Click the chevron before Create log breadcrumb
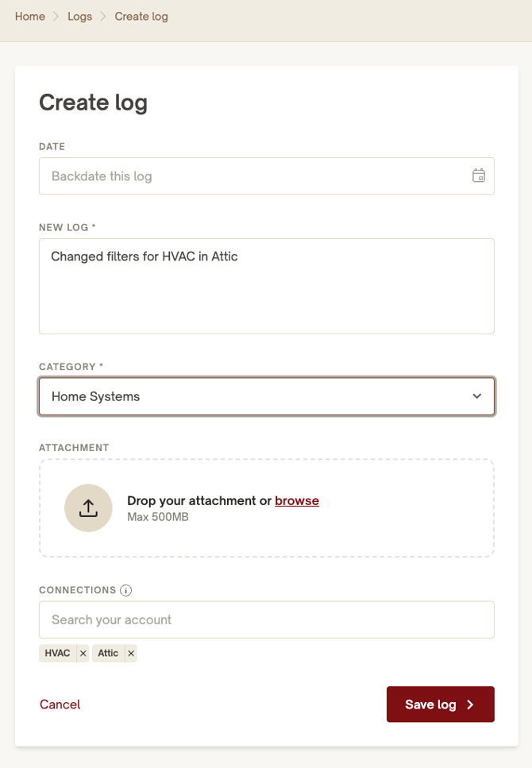The image size is (532, 768). tap(103, 16)
